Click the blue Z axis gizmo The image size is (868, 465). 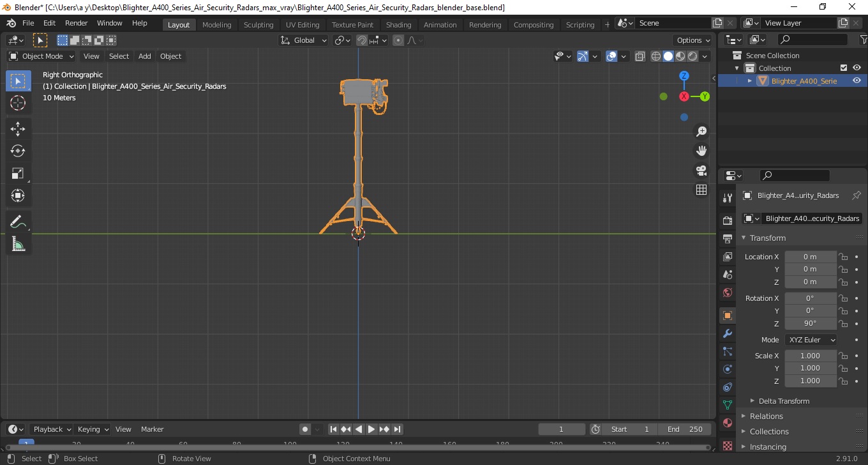[x=684, y=75]
